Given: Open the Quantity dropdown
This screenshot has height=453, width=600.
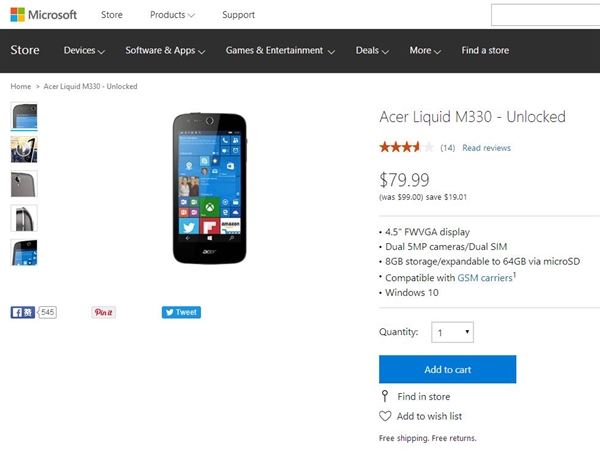Looking at the screenshot, I should coord(453,332).
